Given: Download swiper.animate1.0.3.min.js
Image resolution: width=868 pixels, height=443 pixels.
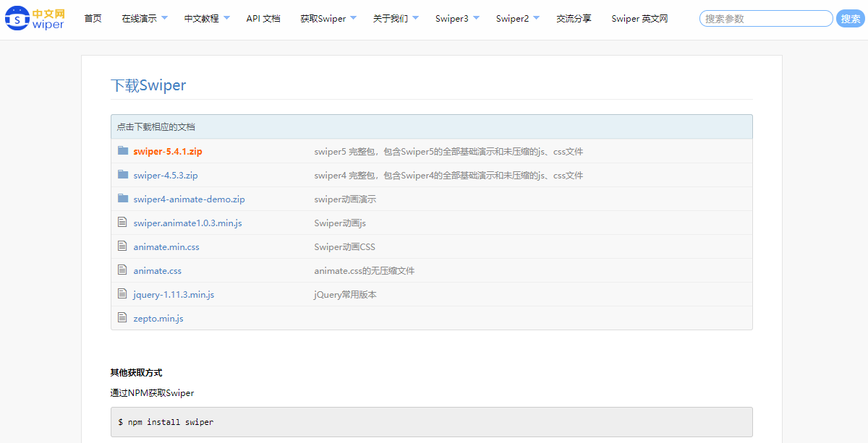Looking at the screenshot, I should point(187,223).
